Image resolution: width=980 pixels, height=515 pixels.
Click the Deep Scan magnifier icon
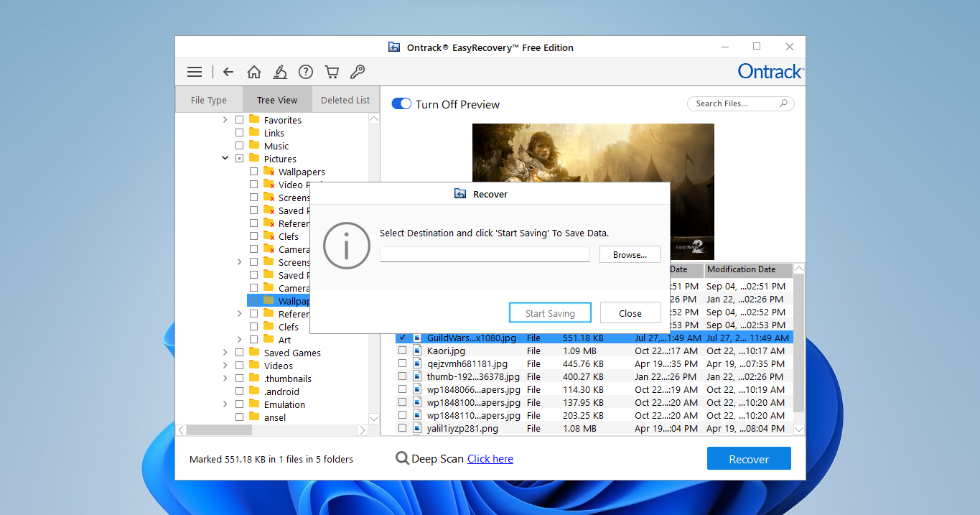402,459
